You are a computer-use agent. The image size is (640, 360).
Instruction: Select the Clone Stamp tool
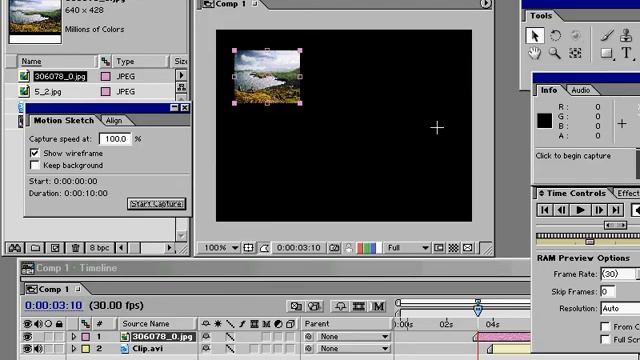[626, 36]
